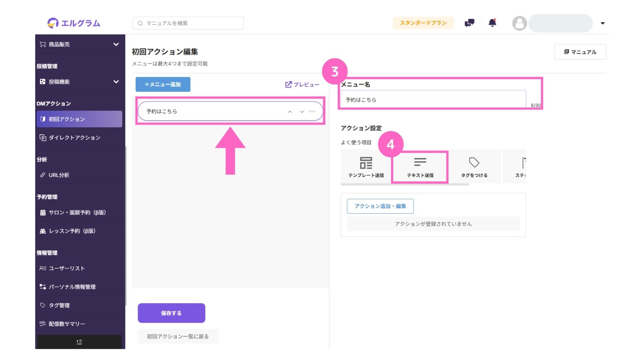Screen dimensions: 644x362
Task: Open パーソナル情報管理 in the sidebar
Action: (x=79, y=287)
